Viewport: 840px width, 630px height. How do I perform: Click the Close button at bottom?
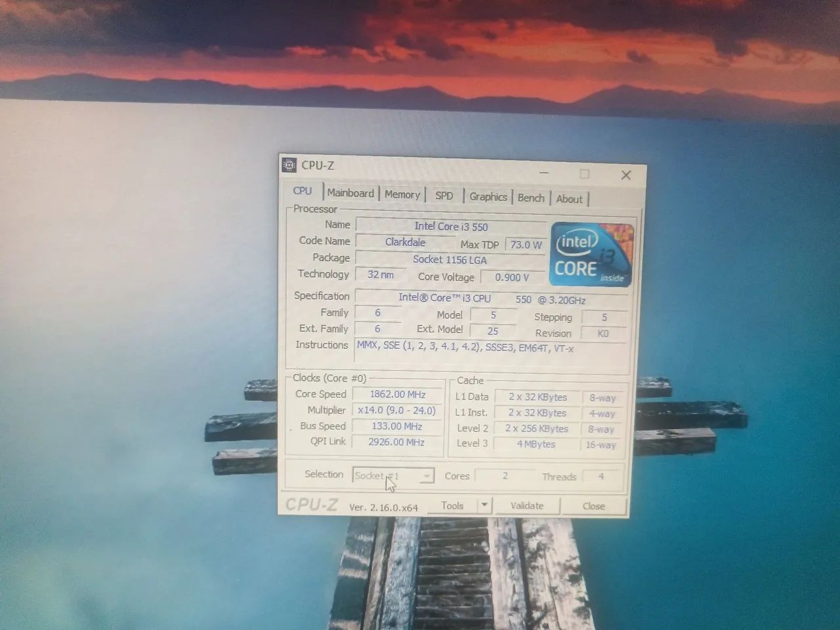click(594, 506)
